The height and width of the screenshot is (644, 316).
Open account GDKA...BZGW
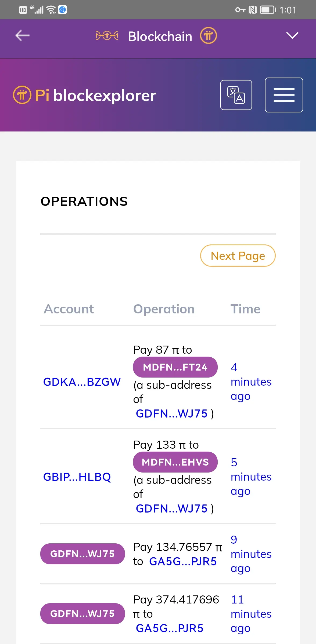[82, 382]
